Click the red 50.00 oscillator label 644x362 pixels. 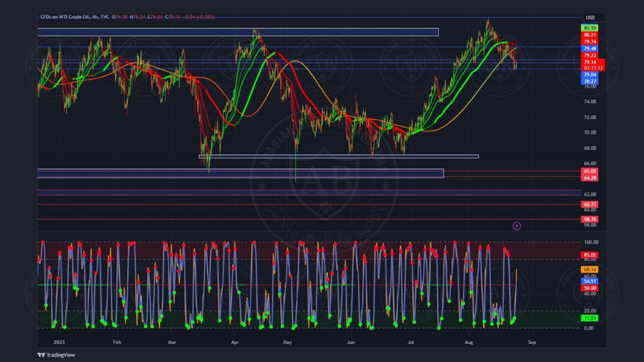pyautogui.click(x=589, y=288)
